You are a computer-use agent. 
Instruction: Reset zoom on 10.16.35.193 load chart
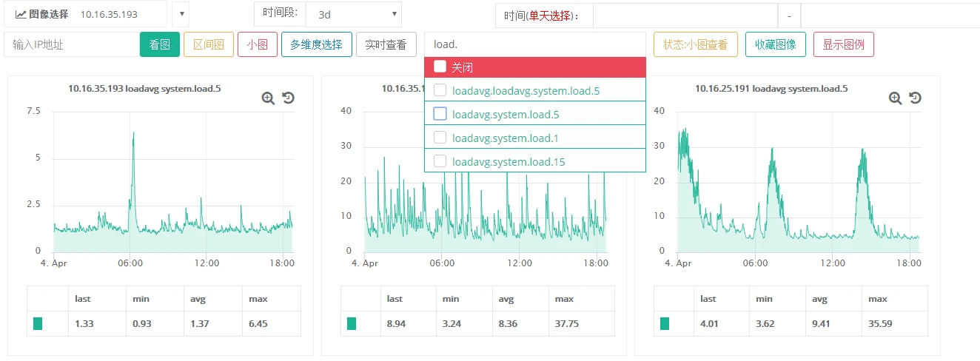pyautogui.click(x=289, y=98)
